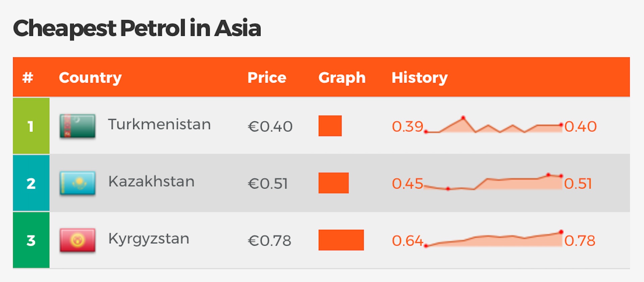Click the orange price bar for Kyrgyzstan
Viewport: 644px width, 282px height.
point(341,240)
